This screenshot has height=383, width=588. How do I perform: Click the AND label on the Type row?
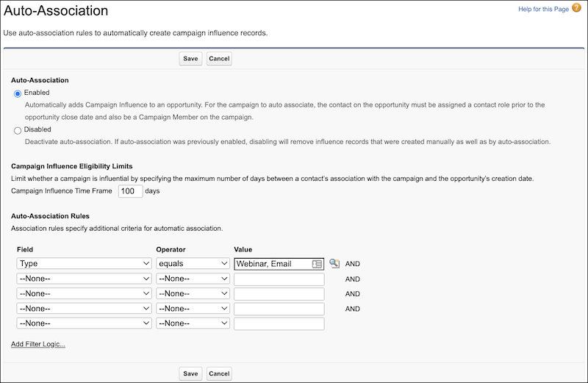pyautogui.click(x=353, y=264)
